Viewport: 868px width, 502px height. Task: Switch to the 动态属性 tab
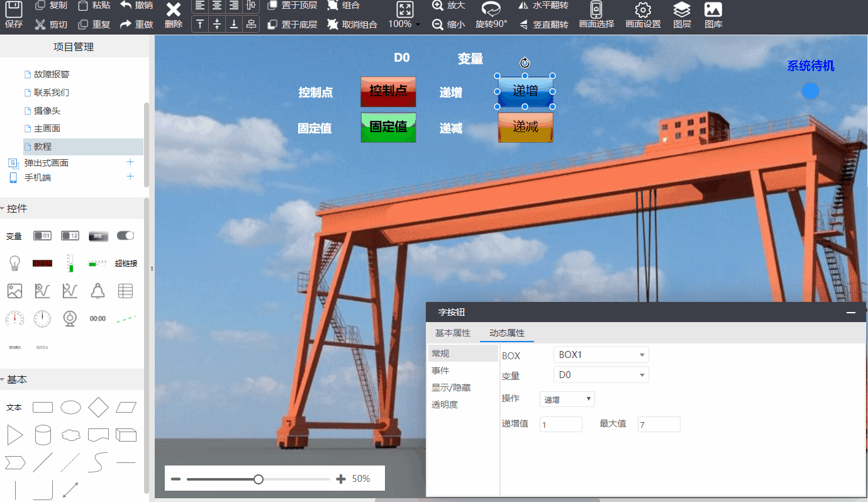(507, 333)
